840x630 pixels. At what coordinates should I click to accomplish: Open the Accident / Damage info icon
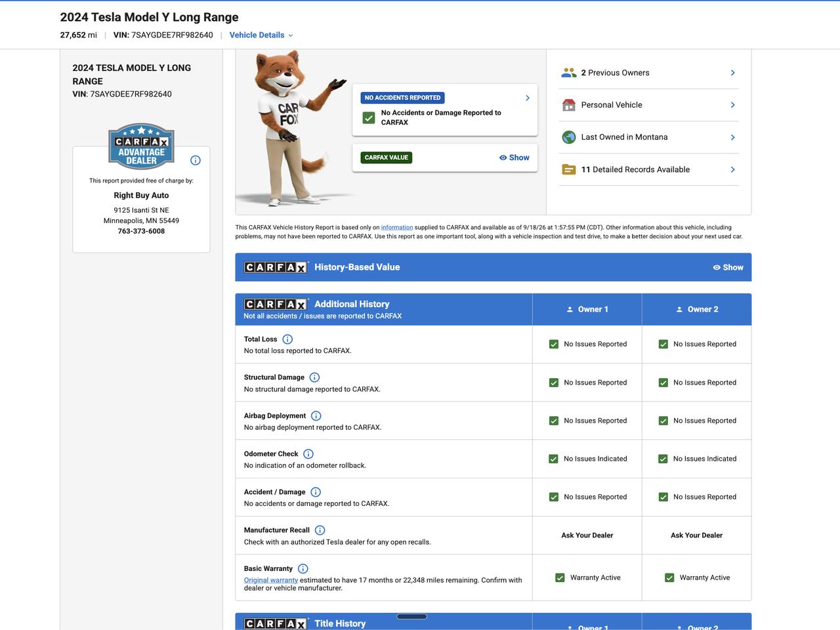(316, 492)
